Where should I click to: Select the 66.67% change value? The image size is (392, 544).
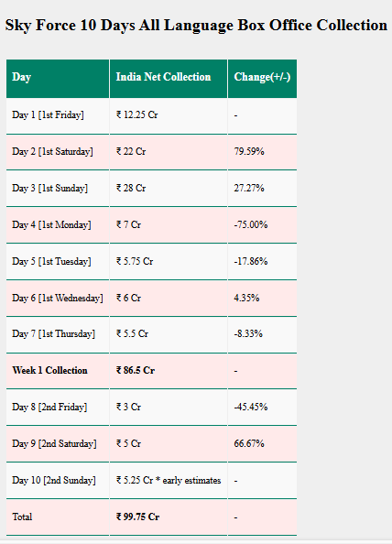pyautogui.click(x=249, y=444)
